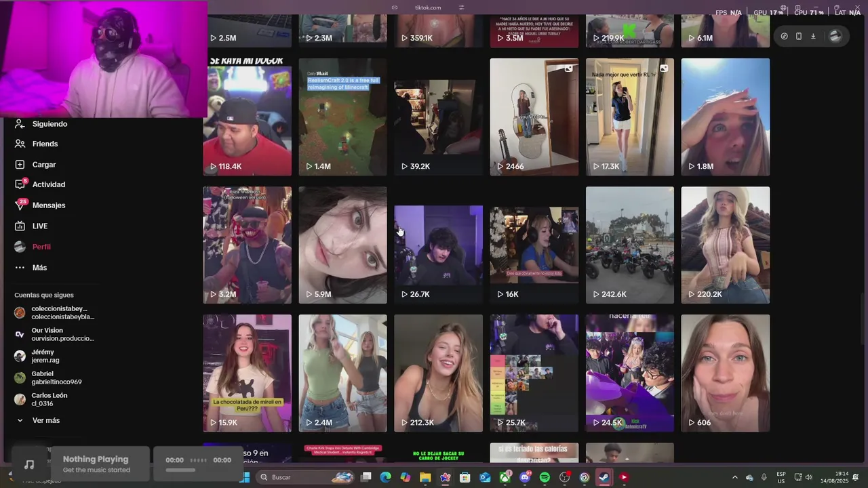Click the music note icon in Nothing Playing widget
This screenshot has height=488, width=868.
tap(29, 464)
